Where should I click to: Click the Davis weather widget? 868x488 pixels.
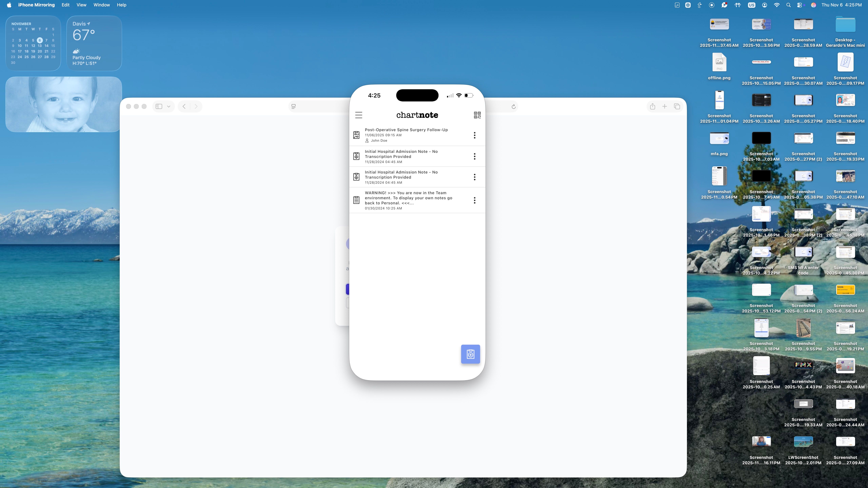point(94,43)
